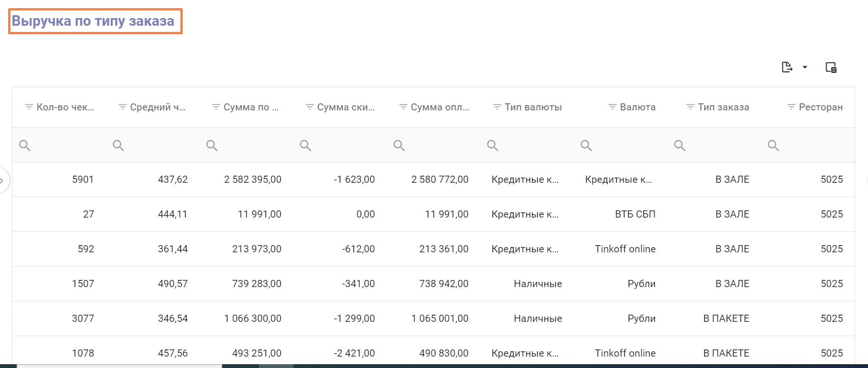Sort by Сумма опл... column header
868x368 pixels.
click(440, 107)
